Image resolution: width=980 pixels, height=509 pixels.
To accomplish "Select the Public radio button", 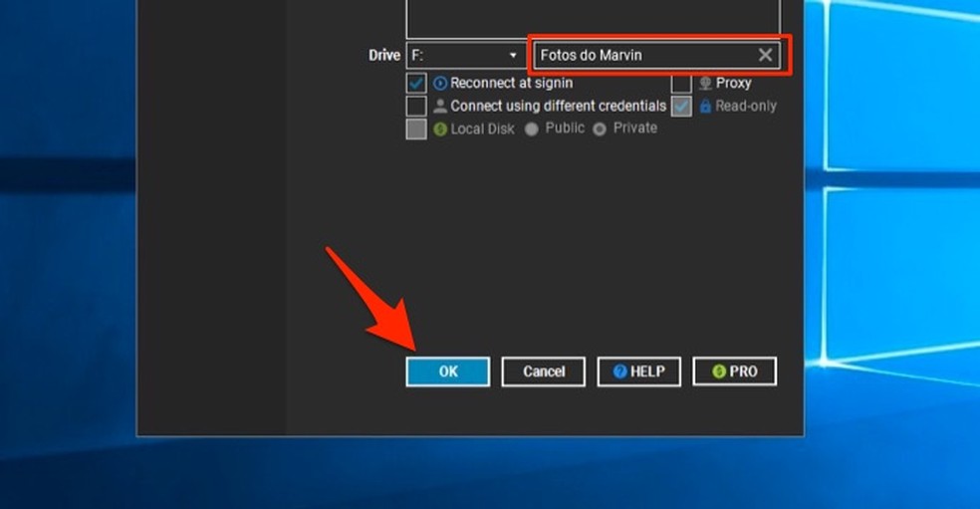I will tap(532, 129).
